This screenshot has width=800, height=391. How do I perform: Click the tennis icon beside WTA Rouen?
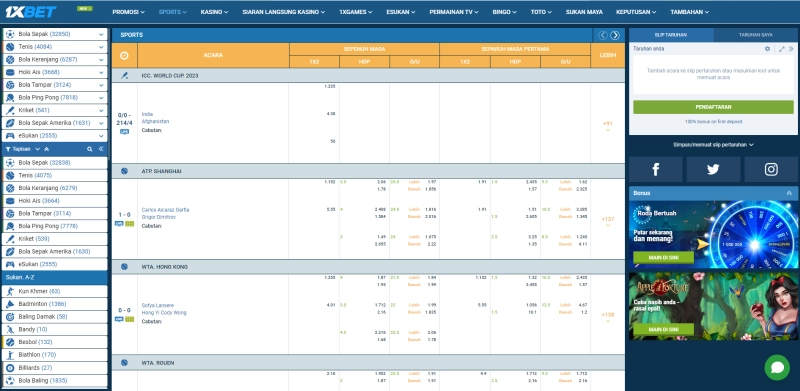coord(124,362)
